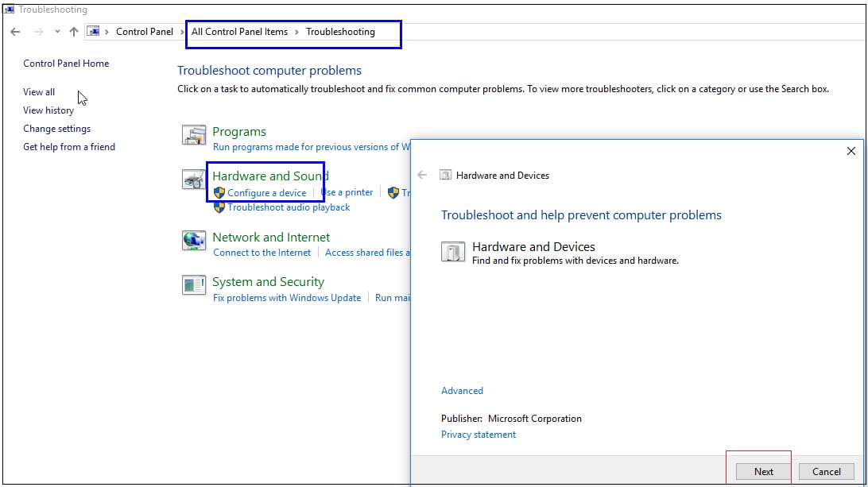Click the Network and Internet category icon
Screen dimensions: 868x487
[194, 241]
